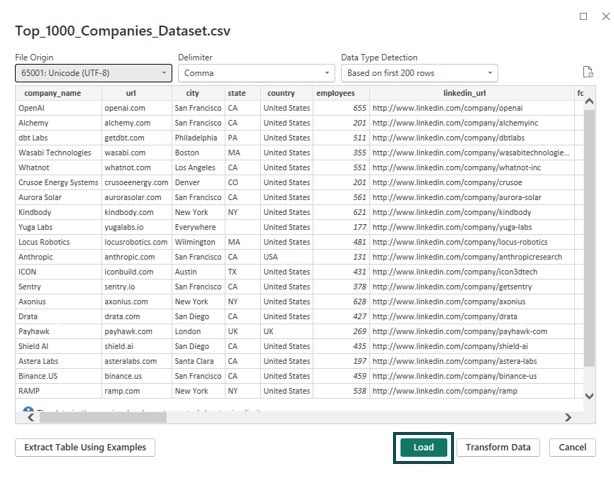Image resolution: width=614 pixels, height=477 pixels.
Task: Click the OpenAI company cell
Action: (x=59, y=108)
